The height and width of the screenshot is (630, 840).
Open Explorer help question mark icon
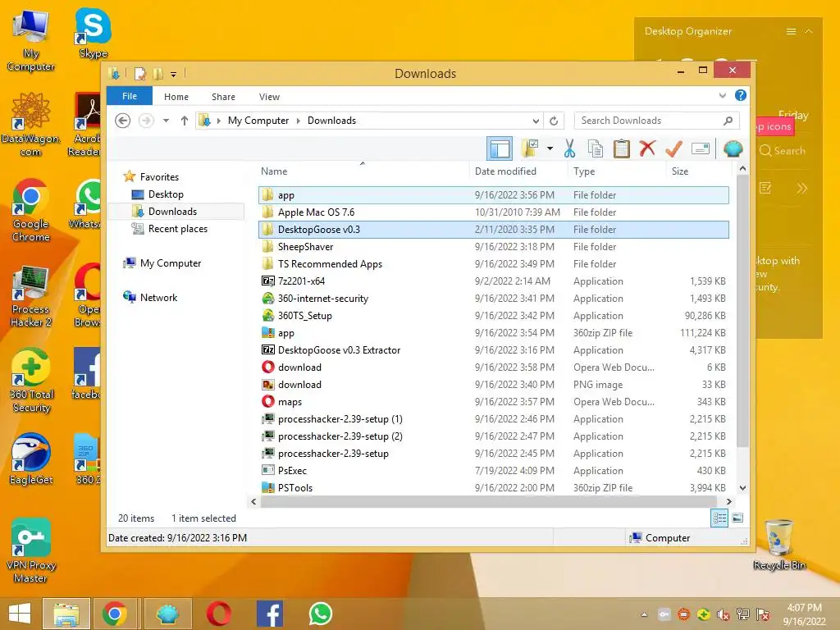[741, 95]
